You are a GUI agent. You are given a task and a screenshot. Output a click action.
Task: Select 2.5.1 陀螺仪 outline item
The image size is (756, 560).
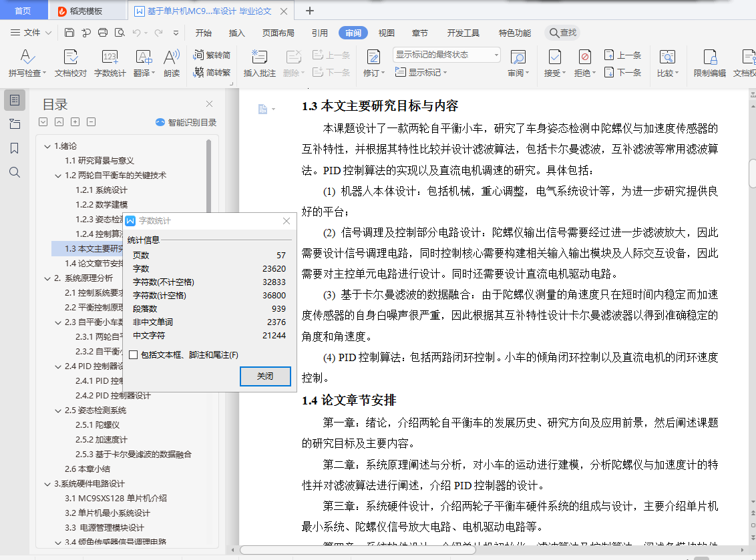(x=98, y=425)
